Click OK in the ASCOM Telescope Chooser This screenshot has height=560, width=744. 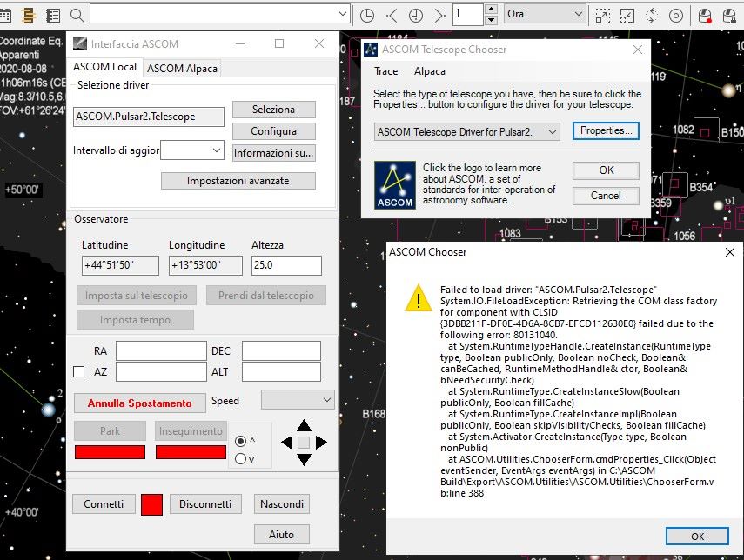pos(606,170)
